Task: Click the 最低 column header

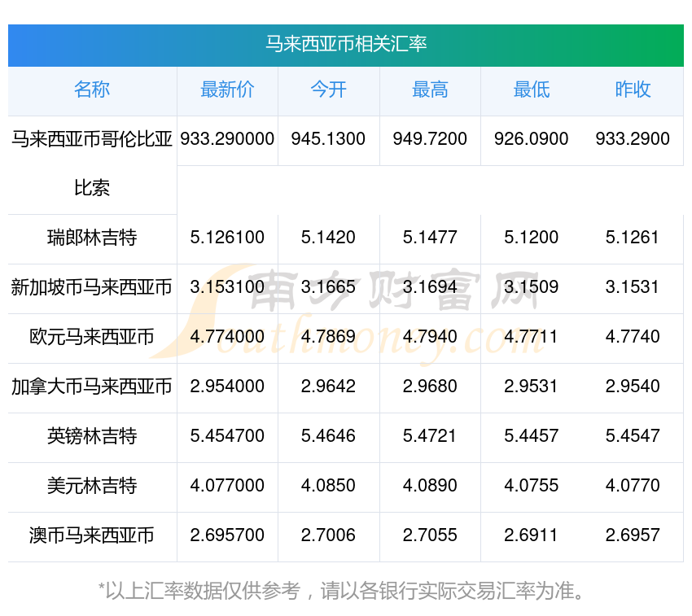Action: 531,90
